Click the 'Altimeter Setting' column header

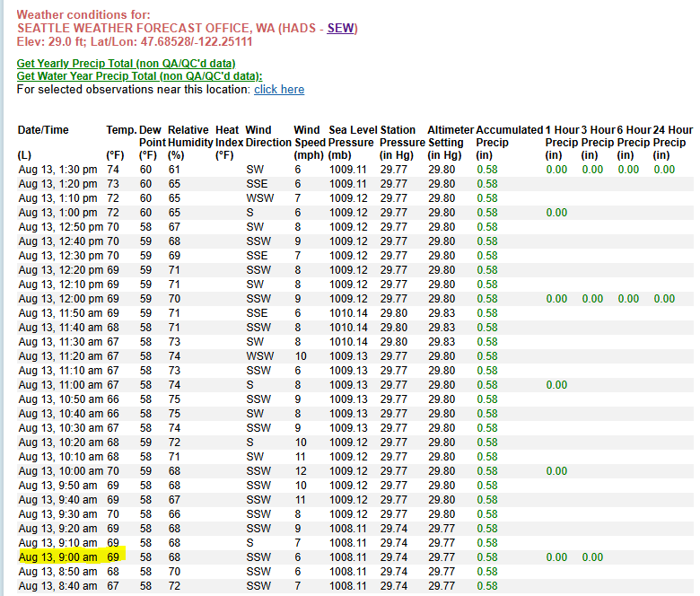point(450,136)
